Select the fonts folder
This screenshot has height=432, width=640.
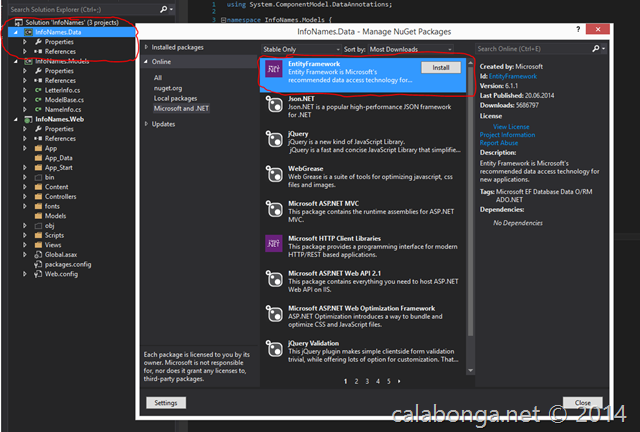pos(52,206)
